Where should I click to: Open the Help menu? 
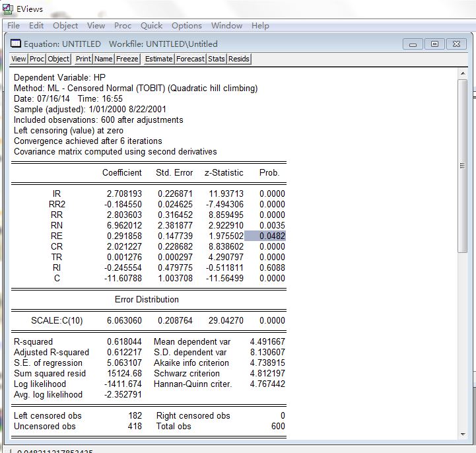coord(260,26)
